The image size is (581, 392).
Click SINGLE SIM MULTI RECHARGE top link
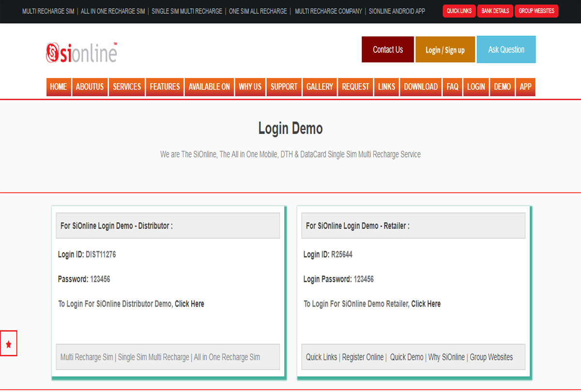pos(187,11)
